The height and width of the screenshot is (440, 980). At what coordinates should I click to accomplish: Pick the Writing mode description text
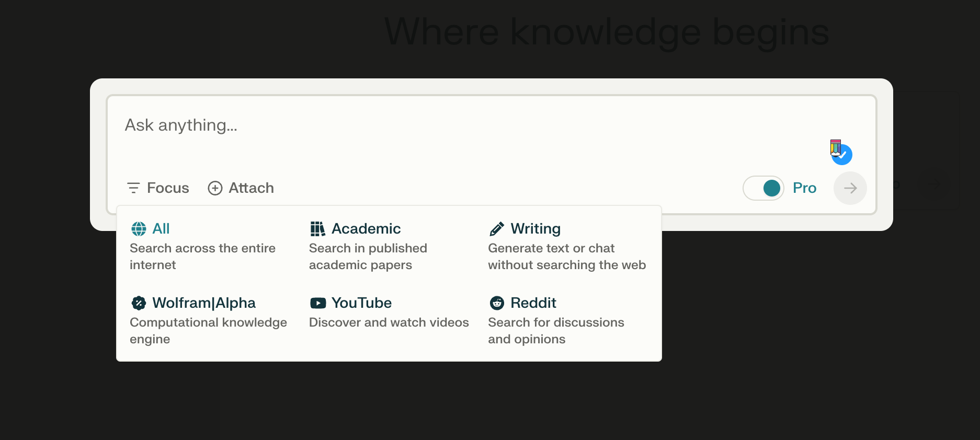[x=567, y=257]
